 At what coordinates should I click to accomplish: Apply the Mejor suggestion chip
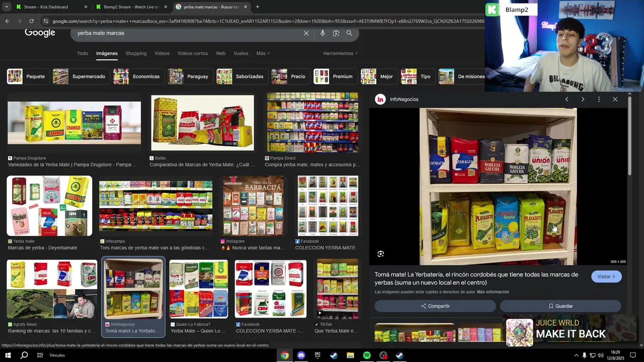coord(378,76)
